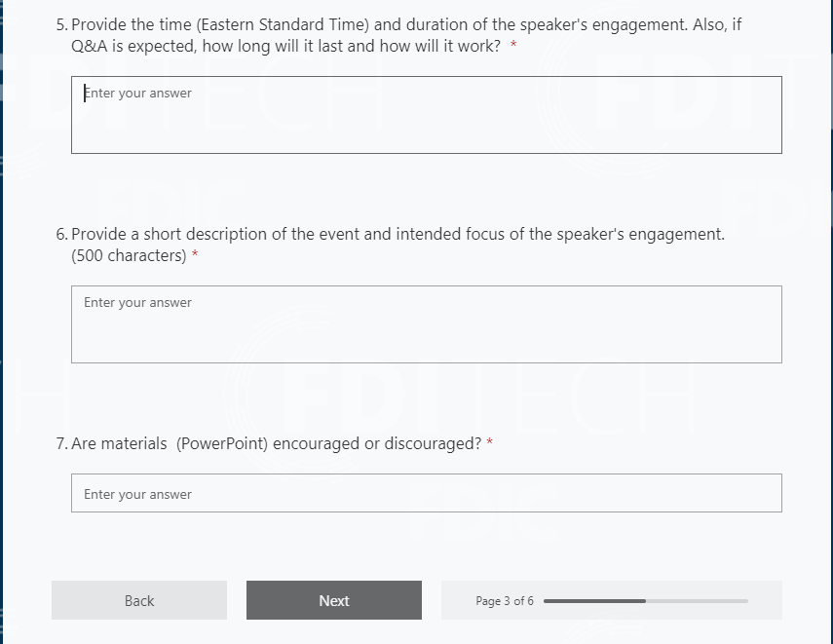Click the red asterisk after 'discouraged?'

489,444
